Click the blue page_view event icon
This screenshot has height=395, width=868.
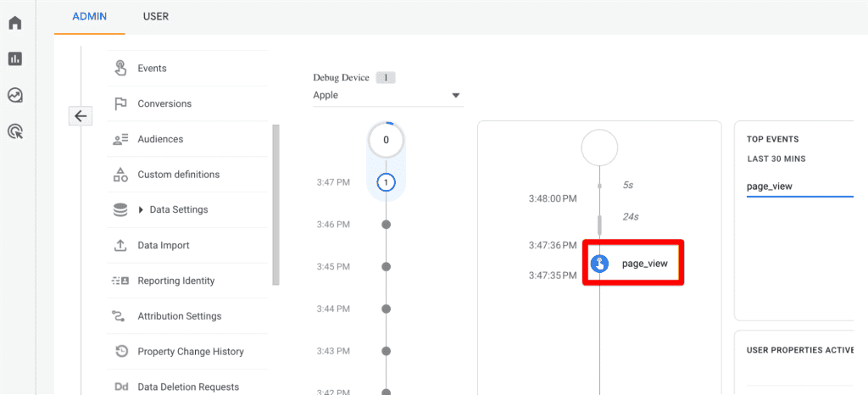(x=599, y=264)
